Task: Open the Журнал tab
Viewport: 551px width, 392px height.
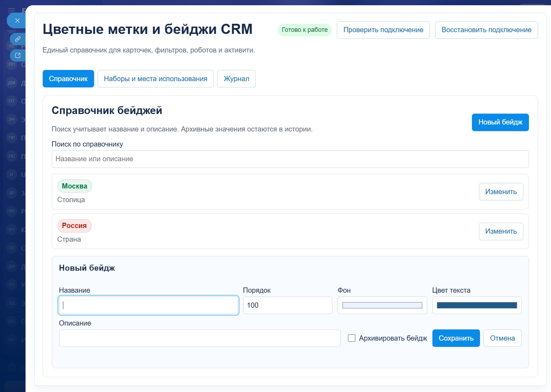Action: coord(236,79)
